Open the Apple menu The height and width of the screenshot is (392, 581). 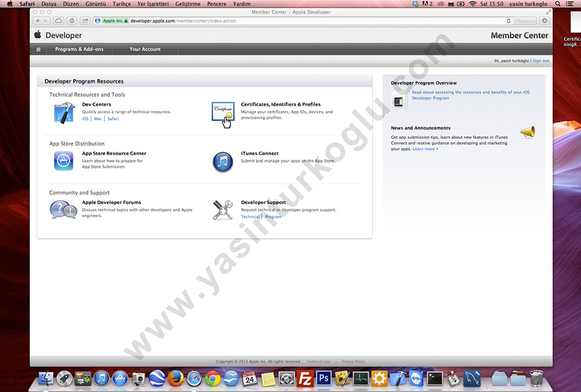click(10, 3)
